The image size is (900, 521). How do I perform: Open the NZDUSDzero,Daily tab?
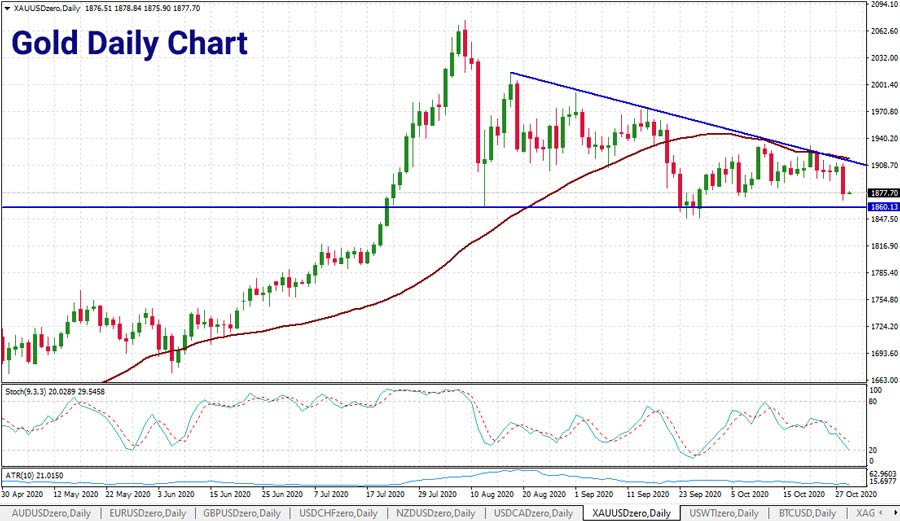(x=436, y=513)
